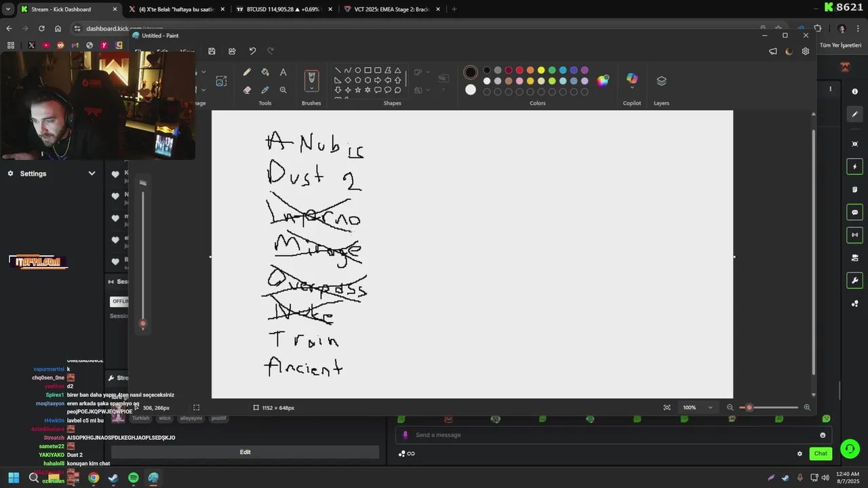Viewport: 868px width, 488px height.
Task: Select the rectangle shape
Action: tap(368, 70)
